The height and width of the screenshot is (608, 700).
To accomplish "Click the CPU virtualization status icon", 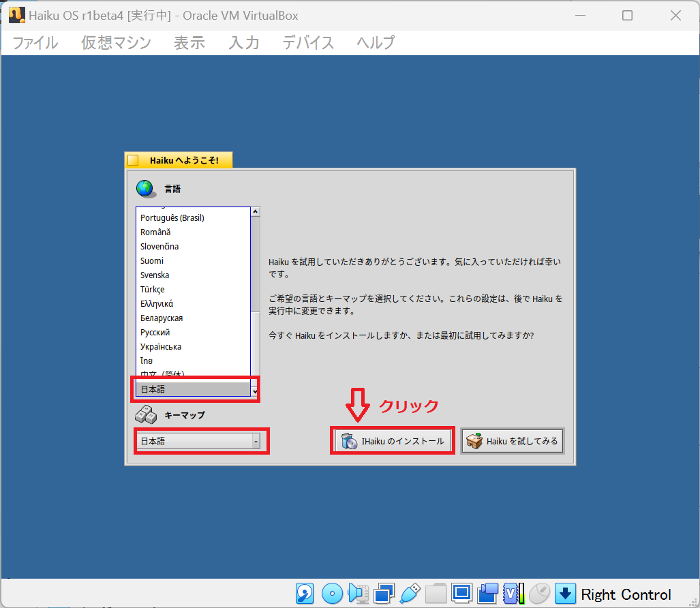I will point(513,594).
